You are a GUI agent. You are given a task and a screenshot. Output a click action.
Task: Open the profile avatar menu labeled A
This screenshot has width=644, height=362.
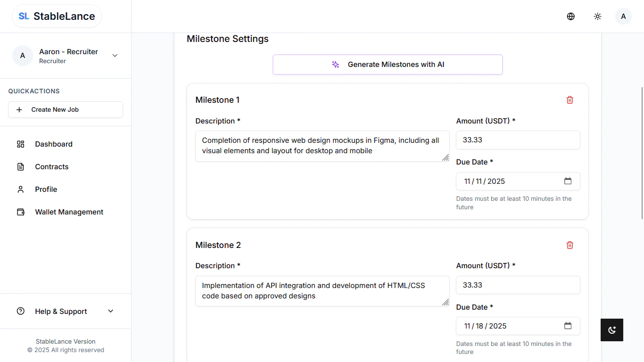coord(623,16)
